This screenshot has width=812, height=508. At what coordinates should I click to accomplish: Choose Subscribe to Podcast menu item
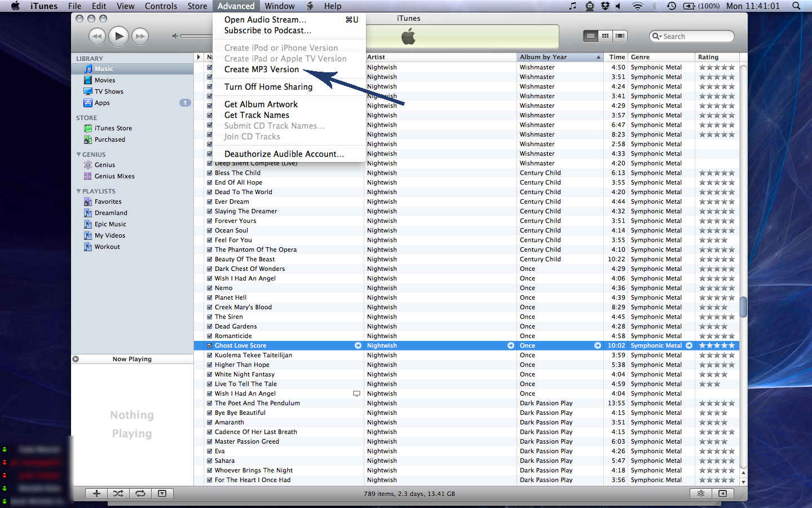(289, 30)
